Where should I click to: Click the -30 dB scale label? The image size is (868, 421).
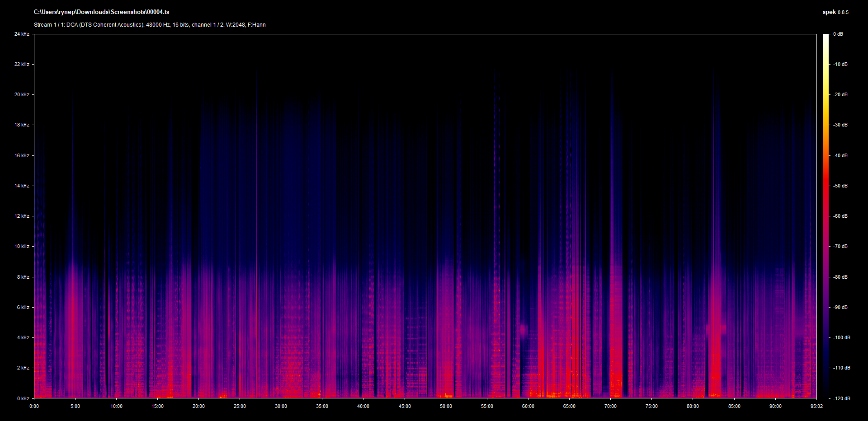(840, 125)
